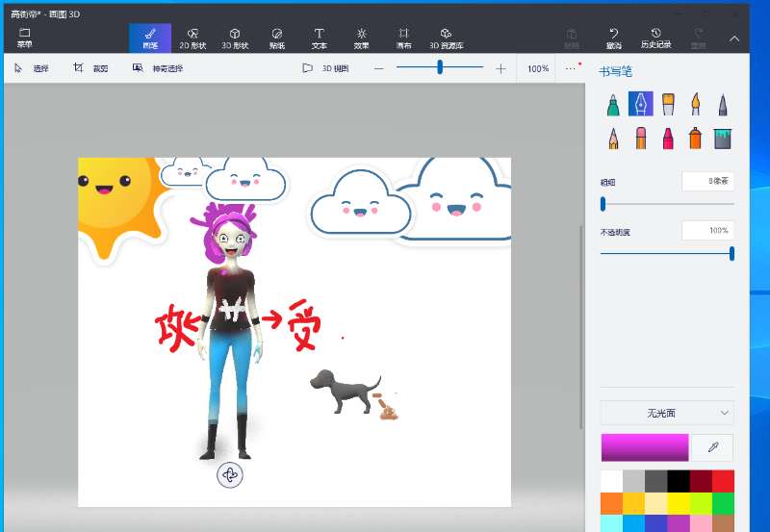Toggle the 3D 视图 view mode
Image resolution: width=770 pixels, height=532 pixels.
coord(325,68)
